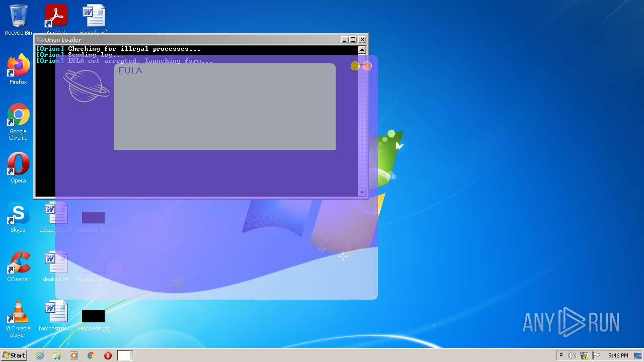The image size is (644, 362).
Task: Click the 9:46 PM clock
Action: [x=618, y=355]
